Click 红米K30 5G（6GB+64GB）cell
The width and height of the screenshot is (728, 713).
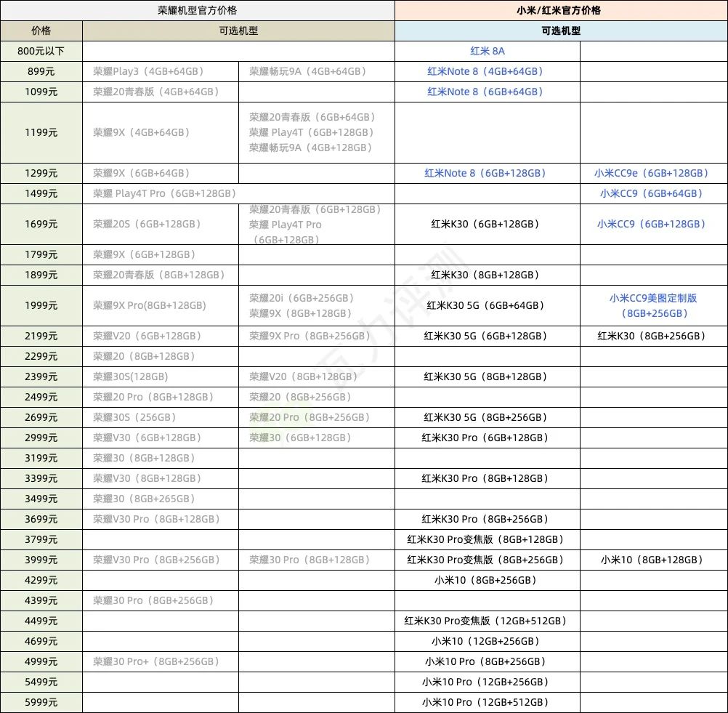click(x=488, y=306)
